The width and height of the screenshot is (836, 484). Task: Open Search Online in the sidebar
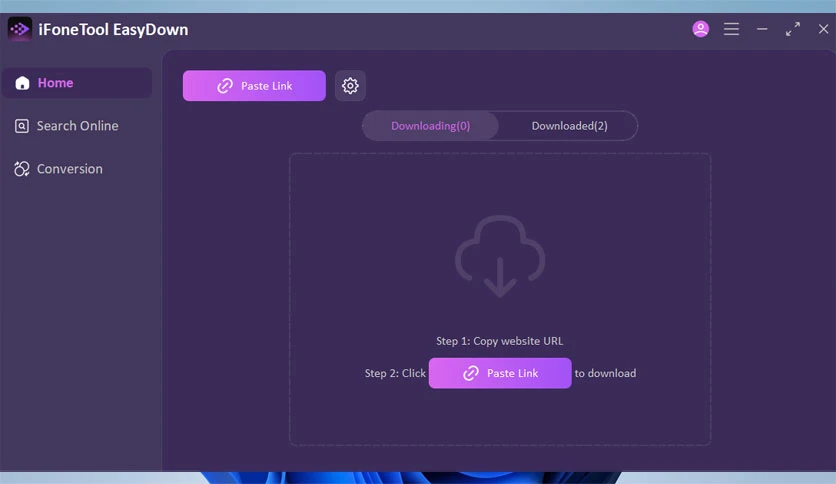click(77, 126)
